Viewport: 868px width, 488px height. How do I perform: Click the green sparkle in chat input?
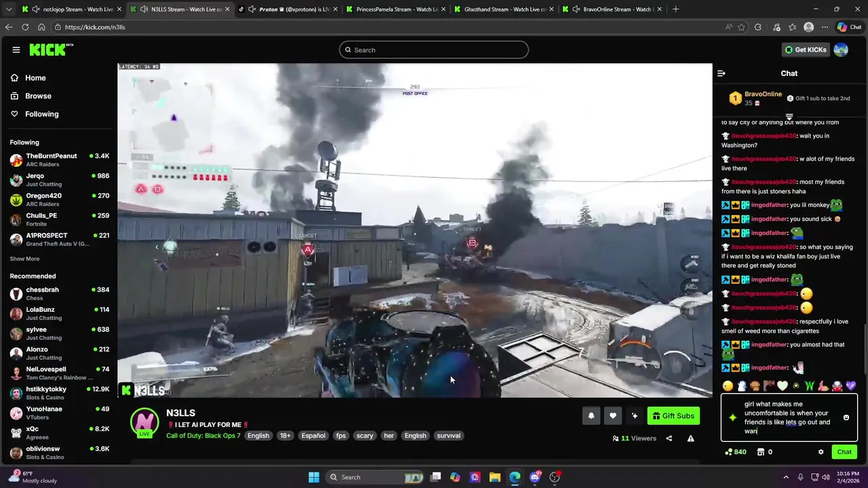732,418
